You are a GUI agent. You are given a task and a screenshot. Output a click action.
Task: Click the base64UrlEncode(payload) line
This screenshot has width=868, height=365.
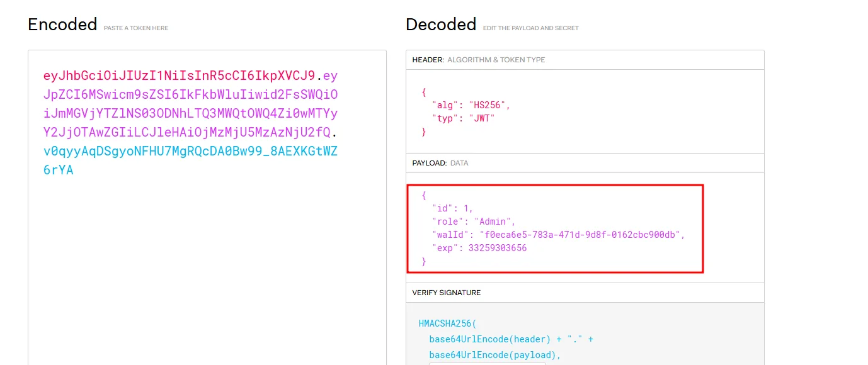click(x=494, y=354)
